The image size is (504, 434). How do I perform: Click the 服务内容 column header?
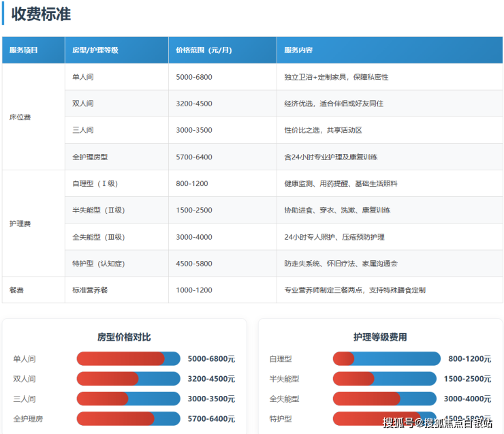coord(299,50)
